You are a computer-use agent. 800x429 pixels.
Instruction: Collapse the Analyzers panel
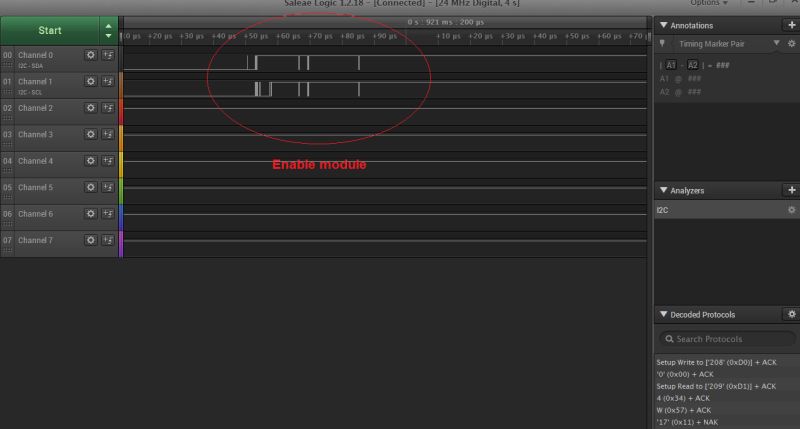click(663, 190)
